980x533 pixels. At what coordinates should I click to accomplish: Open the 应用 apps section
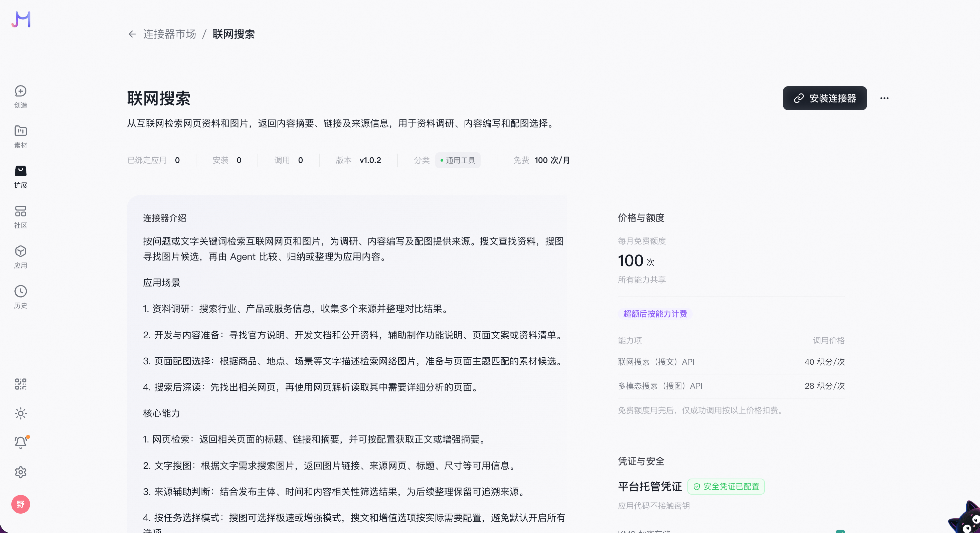click(21, 257)
